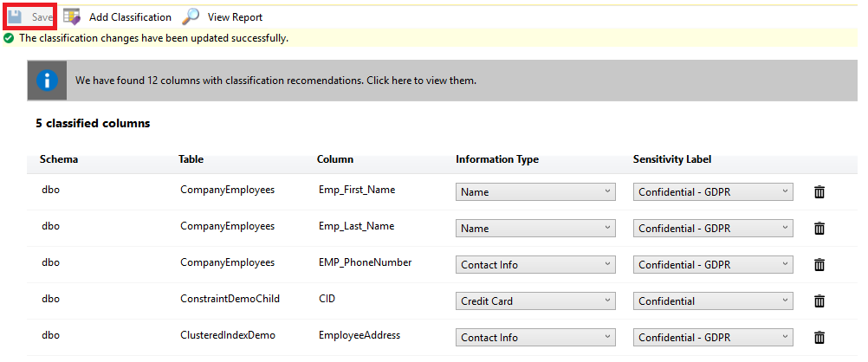Delete the Emp_Last_Name classification row
Viewport: 868px width, 362px height.
tap(819, 229)
